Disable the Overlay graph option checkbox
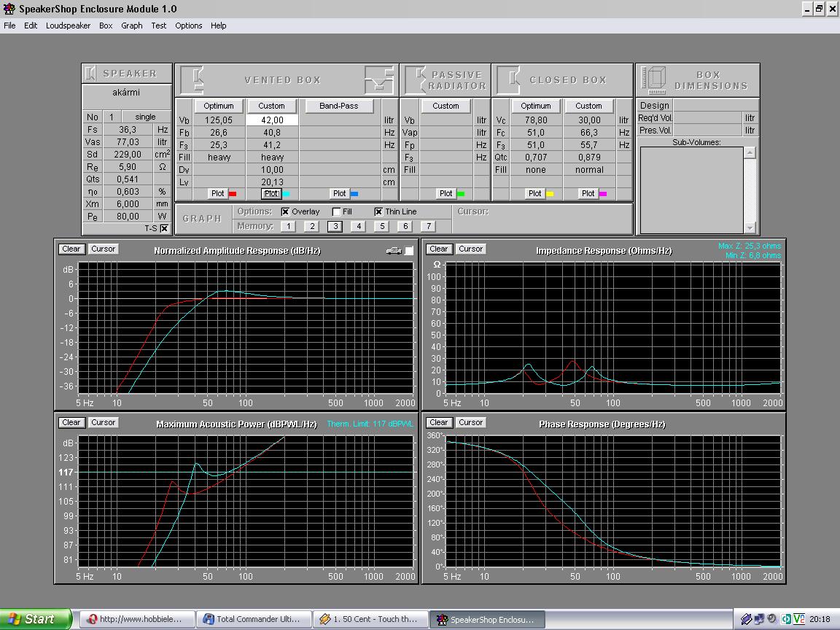The width and height of the screenshot is (840, 630). tap(285, 211)
